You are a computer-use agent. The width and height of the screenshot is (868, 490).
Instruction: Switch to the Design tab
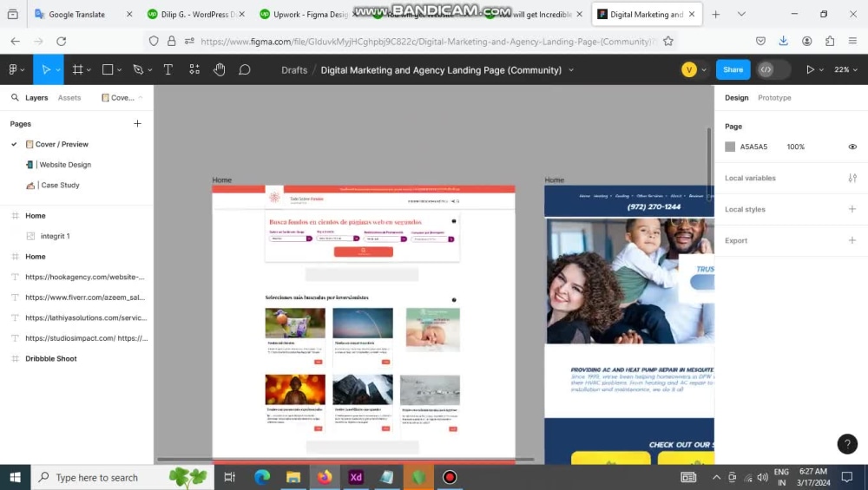point(736,97)
